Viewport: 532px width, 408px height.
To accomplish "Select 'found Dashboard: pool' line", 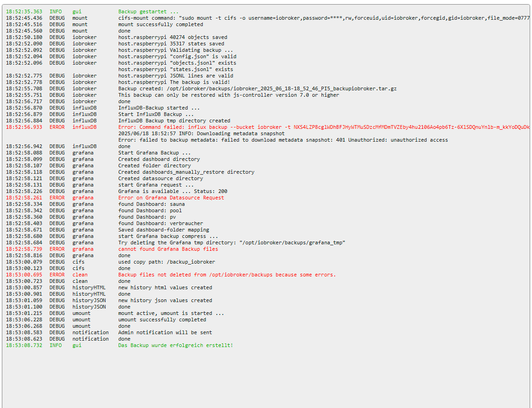I will point(150,211).
